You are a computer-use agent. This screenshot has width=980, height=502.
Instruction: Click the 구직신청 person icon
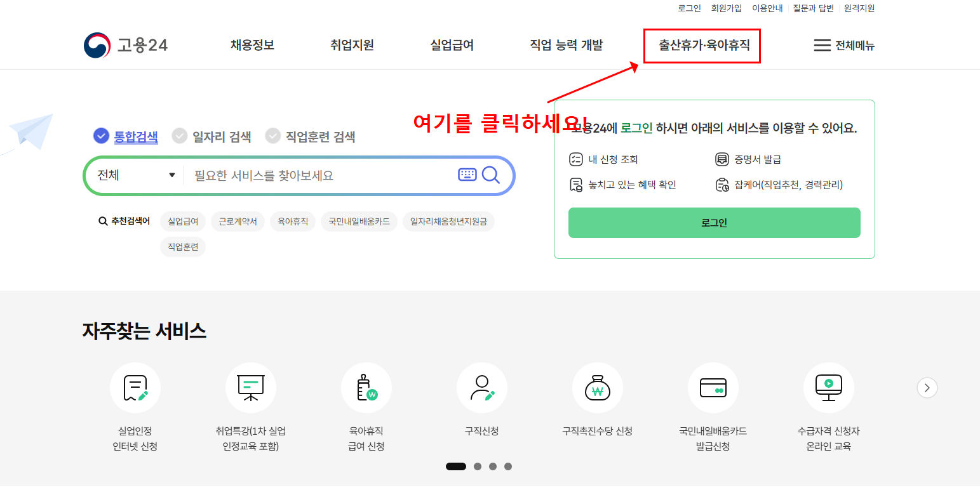[x=482, y=388]
